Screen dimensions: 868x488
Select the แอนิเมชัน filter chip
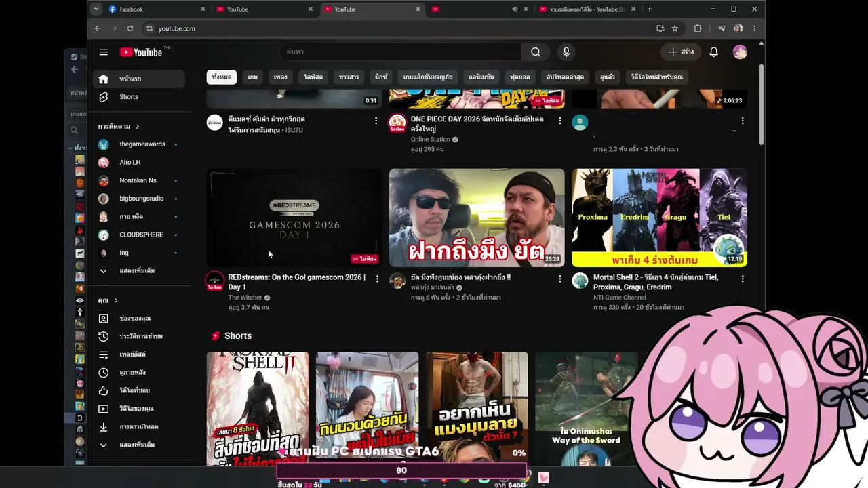[x=481, y=77]
